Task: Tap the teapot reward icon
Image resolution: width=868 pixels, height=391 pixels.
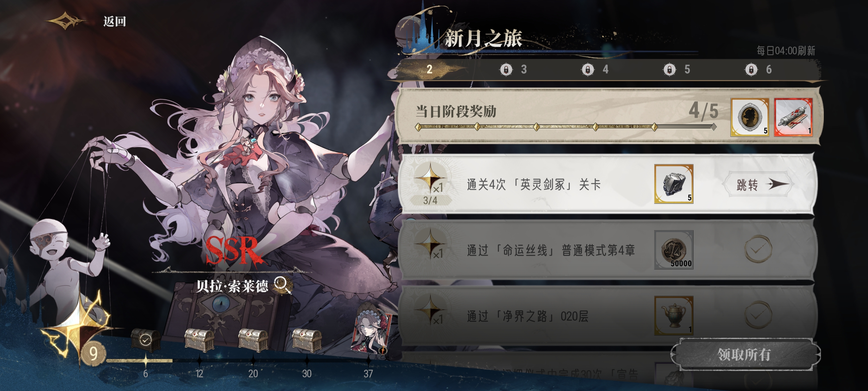Action: pos(674,315)
